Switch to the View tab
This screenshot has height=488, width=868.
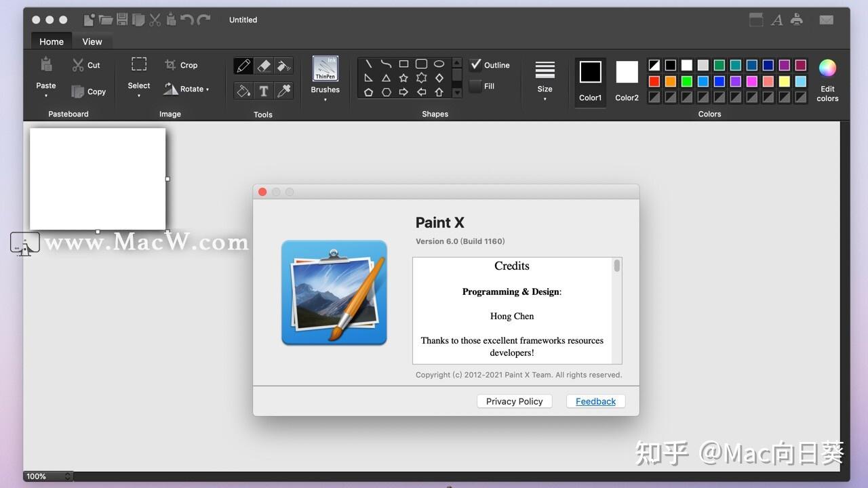pyautogui.click(x=92, y=41)
